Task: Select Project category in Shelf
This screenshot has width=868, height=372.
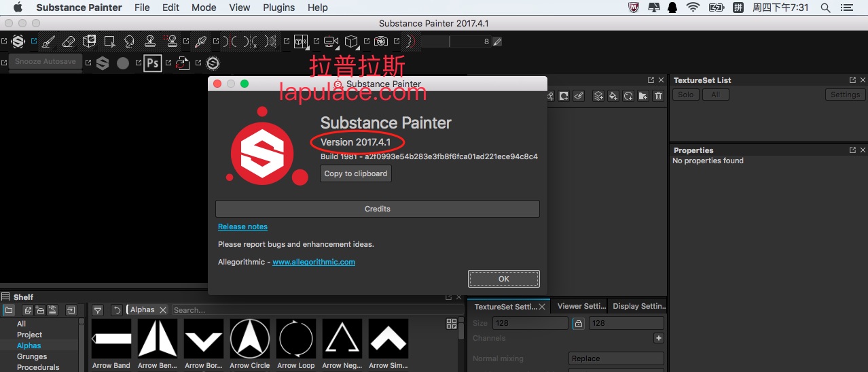Action: tap(29, 335)
